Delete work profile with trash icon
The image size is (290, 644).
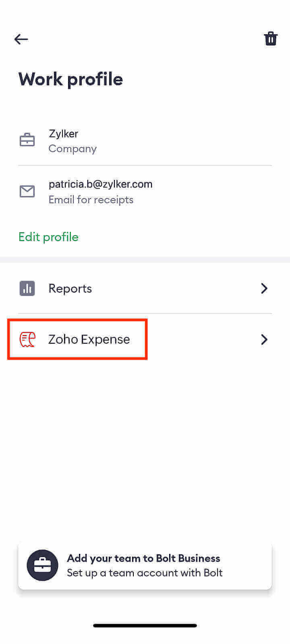271,39
